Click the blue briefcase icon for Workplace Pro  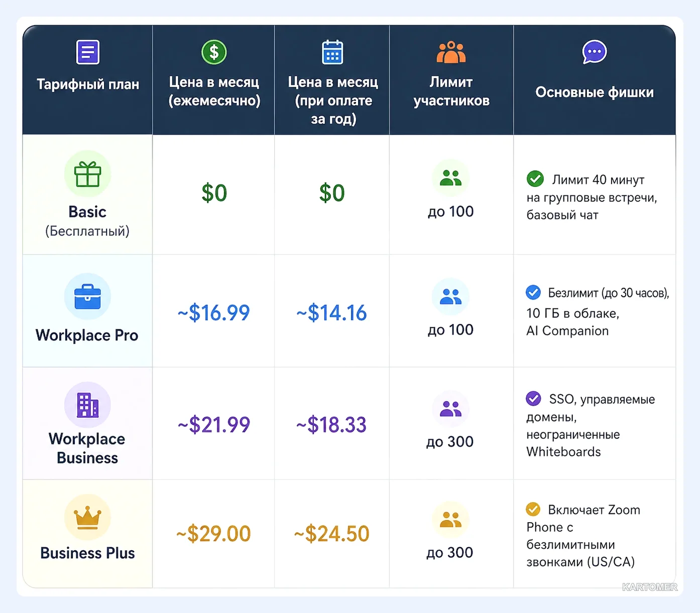point(87,297)
